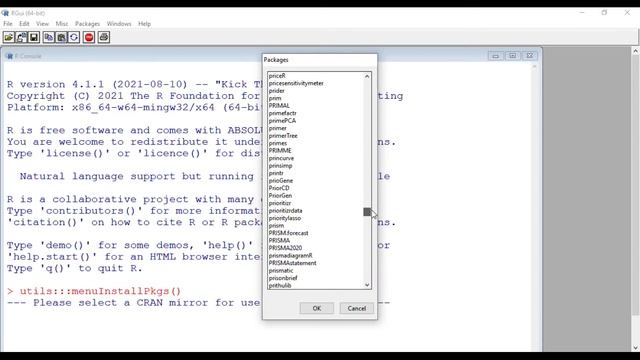
Task: Select the primer package
Action: [x=278, y=128]
